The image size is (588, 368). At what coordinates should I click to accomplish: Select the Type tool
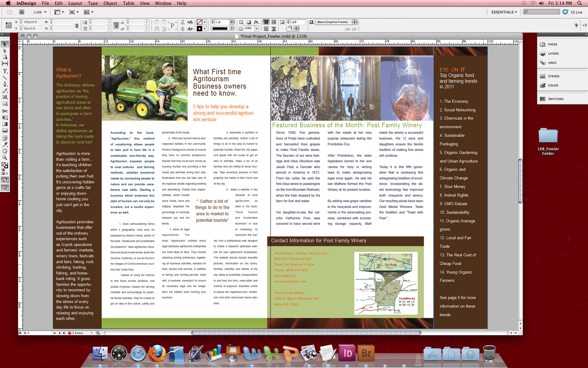[5, 71]
